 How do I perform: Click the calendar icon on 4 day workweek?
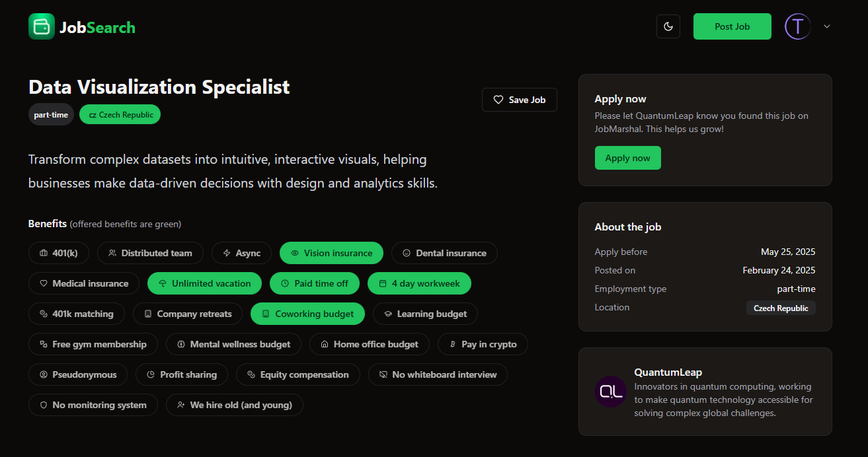(x=381, y=283)
